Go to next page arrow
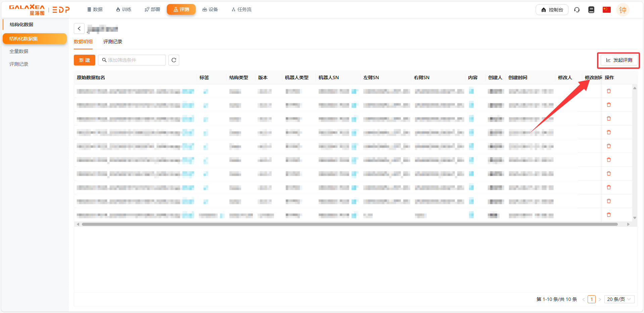 tap(600, 300)
